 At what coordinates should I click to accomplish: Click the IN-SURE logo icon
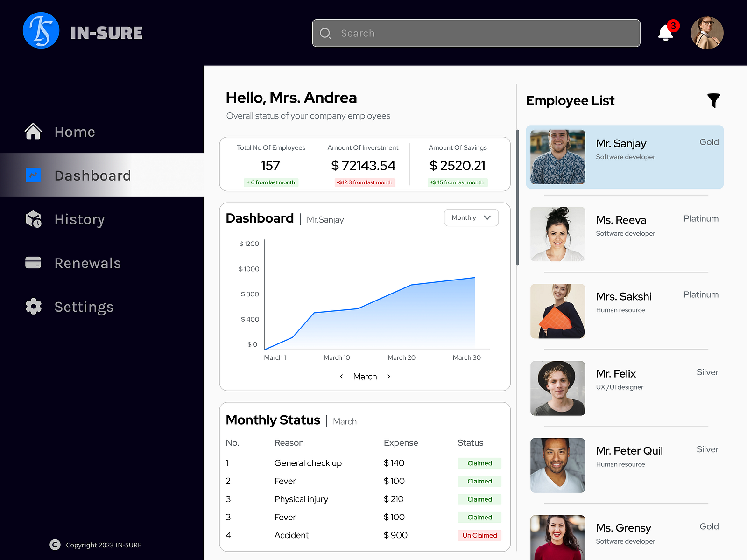[41, 30]
